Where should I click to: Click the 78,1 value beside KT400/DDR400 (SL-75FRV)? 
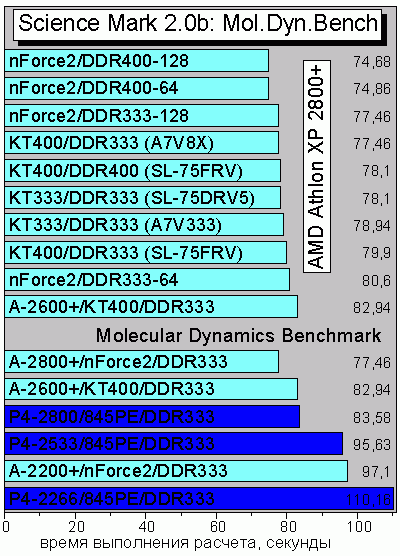point(376,171)
